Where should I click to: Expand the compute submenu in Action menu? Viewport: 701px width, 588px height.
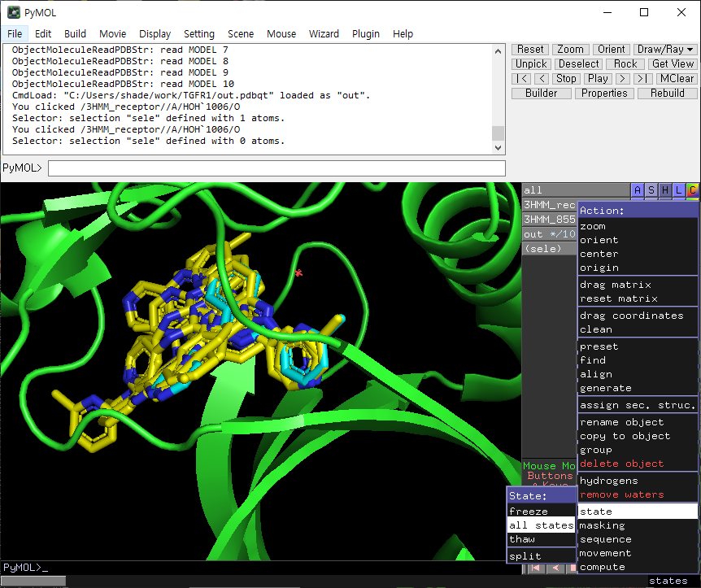coord(638,567)
